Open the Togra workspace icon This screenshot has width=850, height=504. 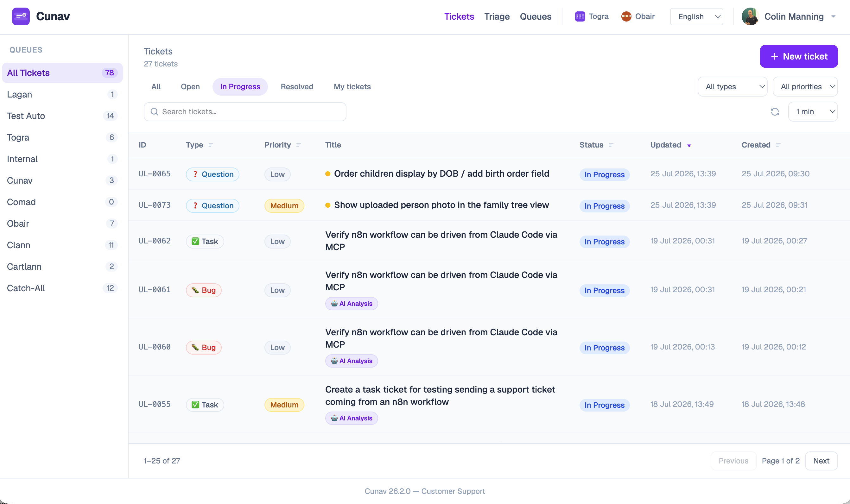[x=580, y=16]
